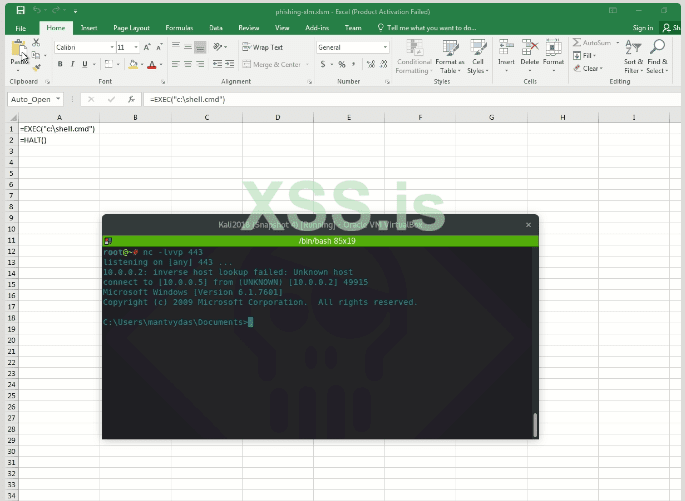Click Tell me what you want field
Screen dimensions: 685x501
pos(427,28)
